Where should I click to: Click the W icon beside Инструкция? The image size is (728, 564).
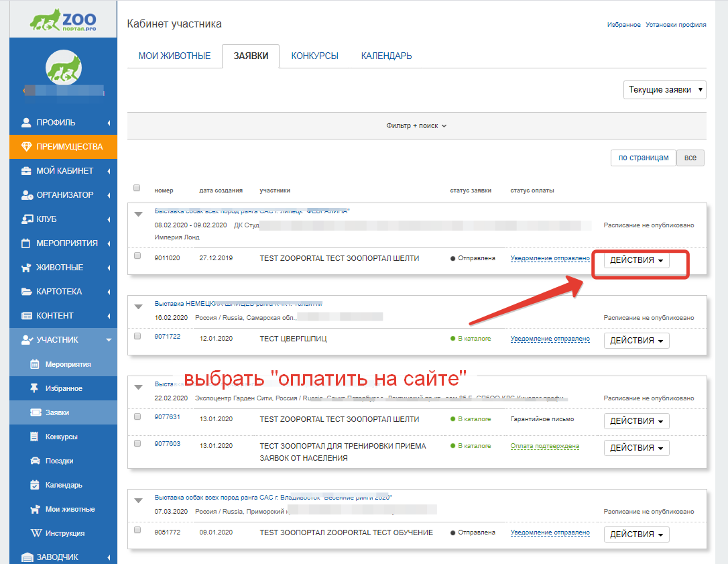(x=35, y=534)
